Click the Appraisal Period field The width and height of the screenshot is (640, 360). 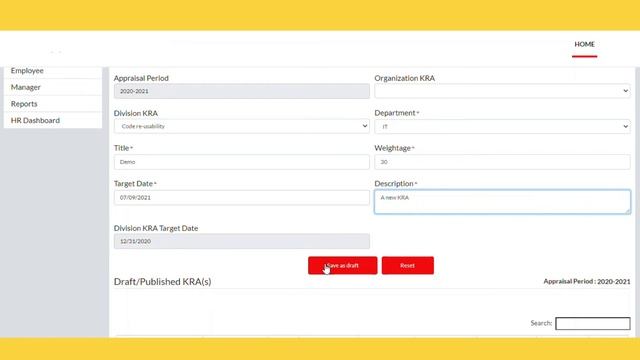[242, 91]
